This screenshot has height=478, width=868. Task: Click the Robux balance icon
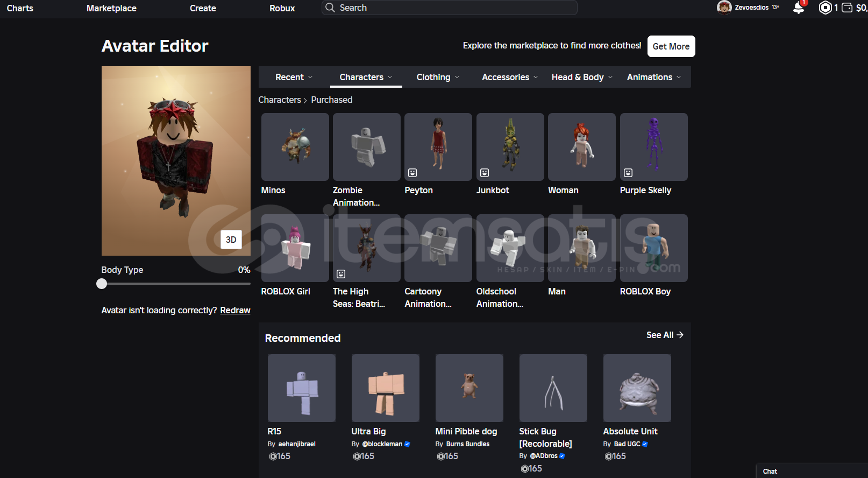825,8
